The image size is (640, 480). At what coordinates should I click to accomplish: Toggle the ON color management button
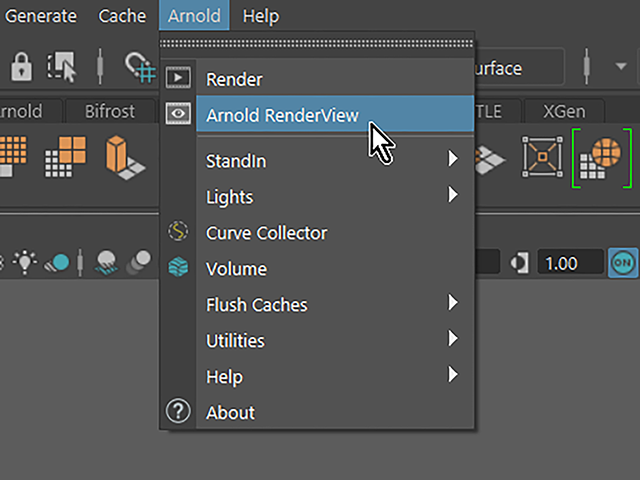623,262
